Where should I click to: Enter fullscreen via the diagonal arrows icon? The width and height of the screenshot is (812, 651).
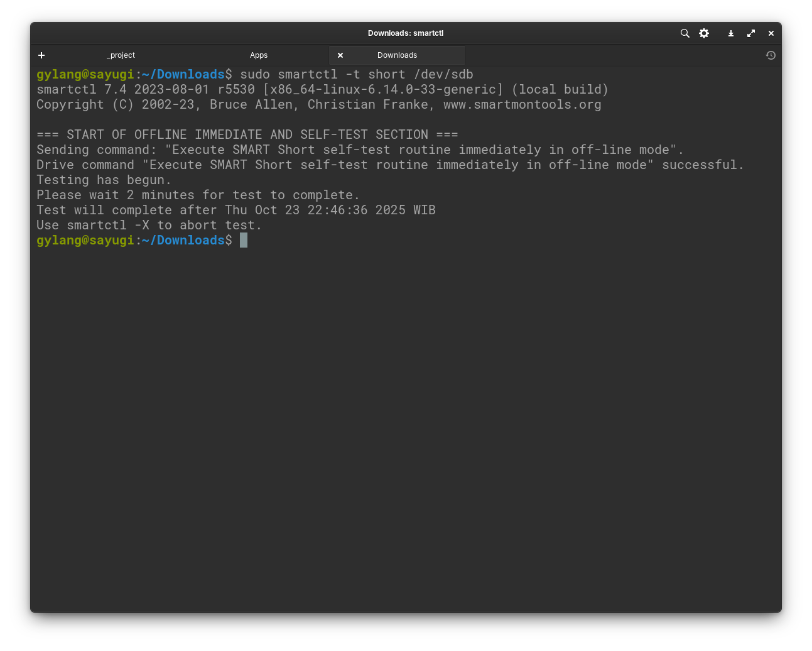(x=751, y=33)
